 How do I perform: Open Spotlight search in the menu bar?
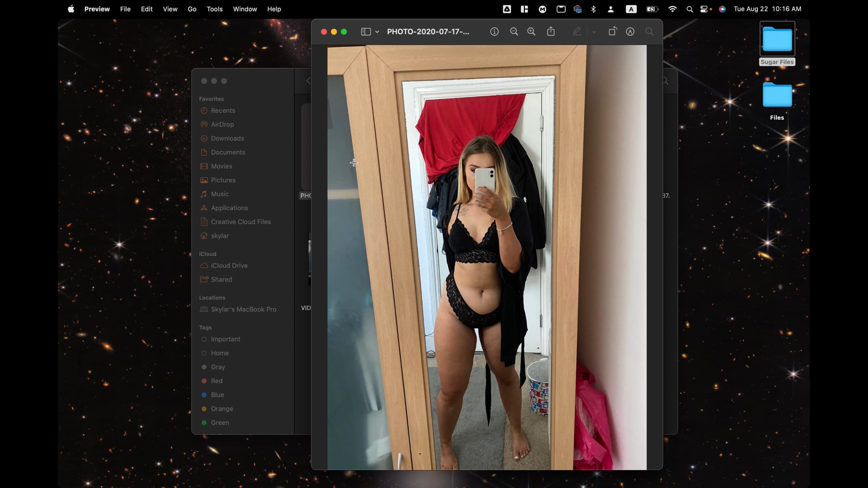[689, 9]
